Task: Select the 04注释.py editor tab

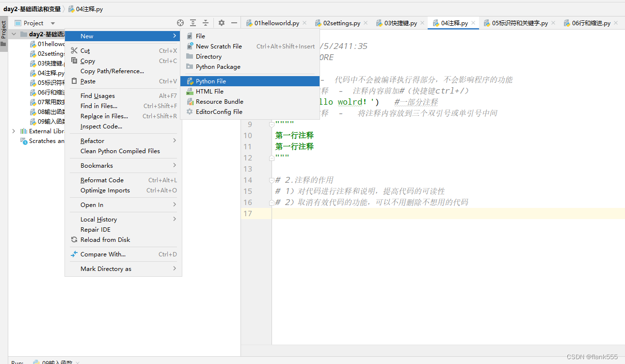Action: pyautogui.click(x=454, y=23)
